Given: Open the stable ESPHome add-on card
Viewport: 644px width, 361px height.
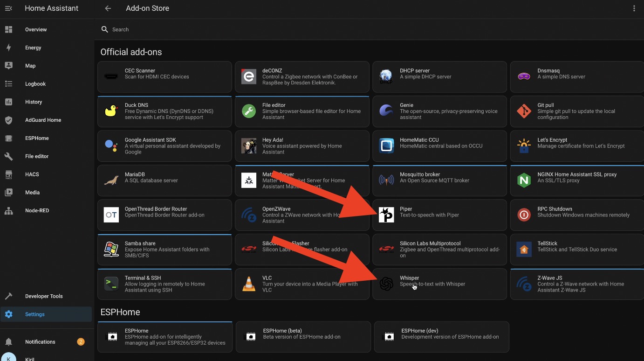Looking at the screenshot, I should click(165, 337).
